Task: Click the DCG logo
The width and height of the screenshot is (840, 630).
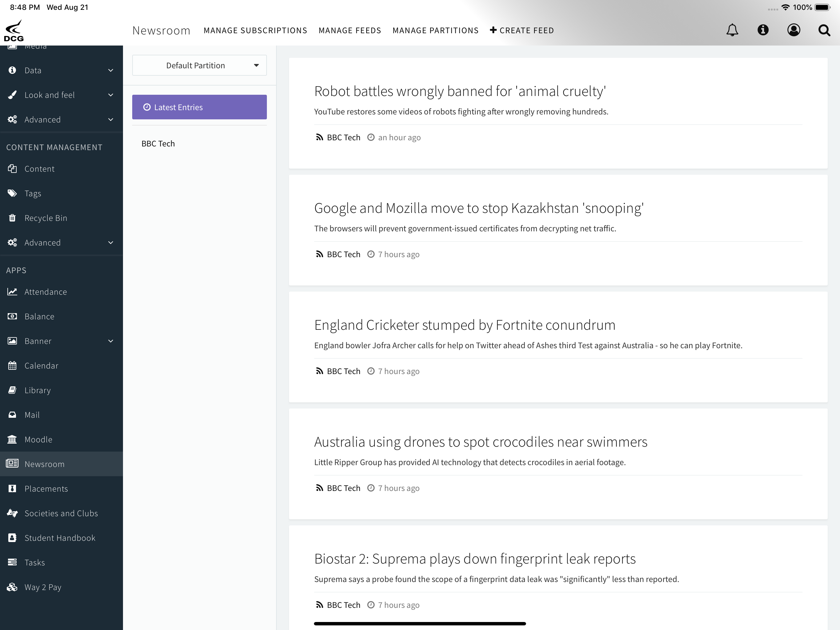Action: (x=14, y=30)
